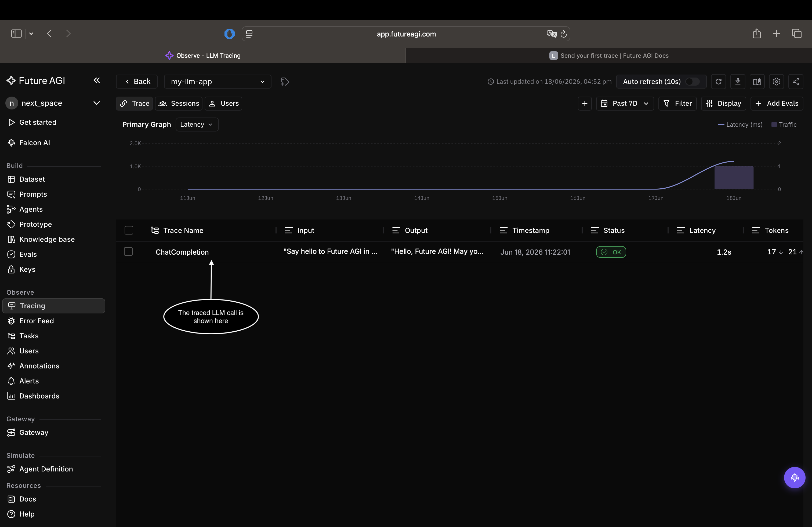
Task: Go back in Safari history
Action: (x=49, y=33)
